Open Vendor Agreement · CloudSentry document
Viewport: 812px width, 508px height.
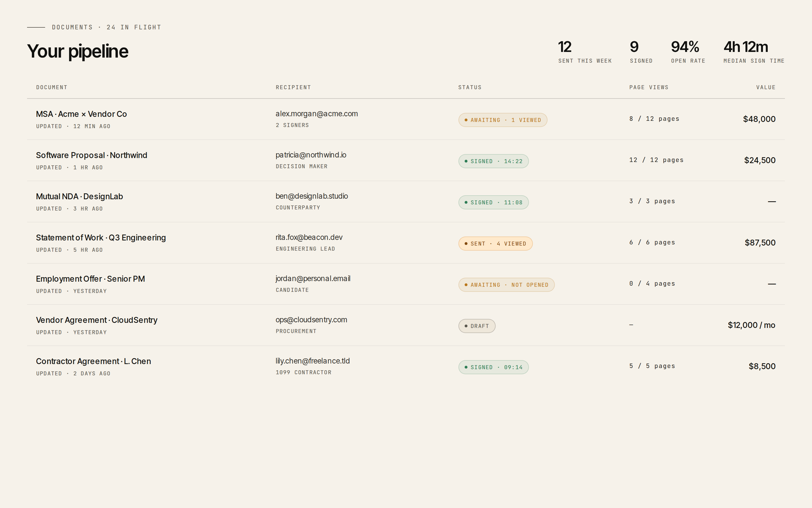[97, 320]
